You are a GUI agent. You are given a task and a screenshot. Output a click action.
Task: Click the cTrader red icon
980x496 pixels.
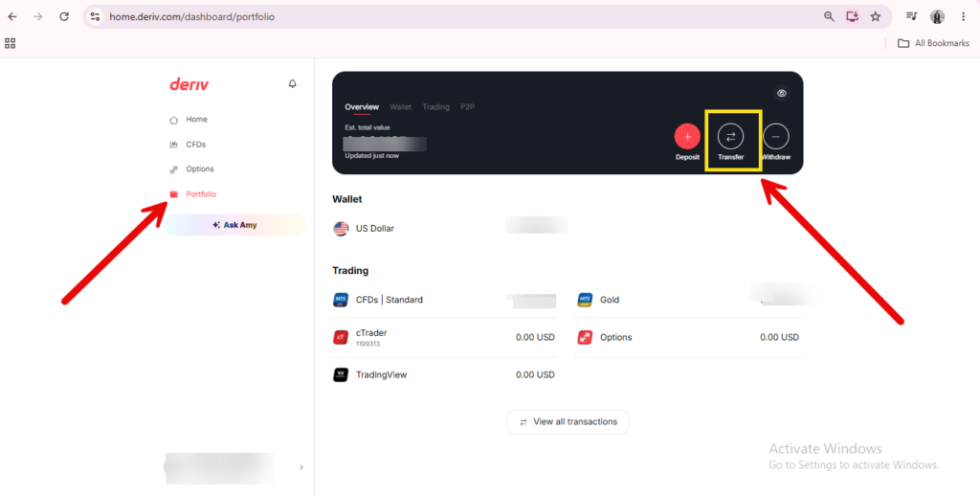click(x=340, y=338)
